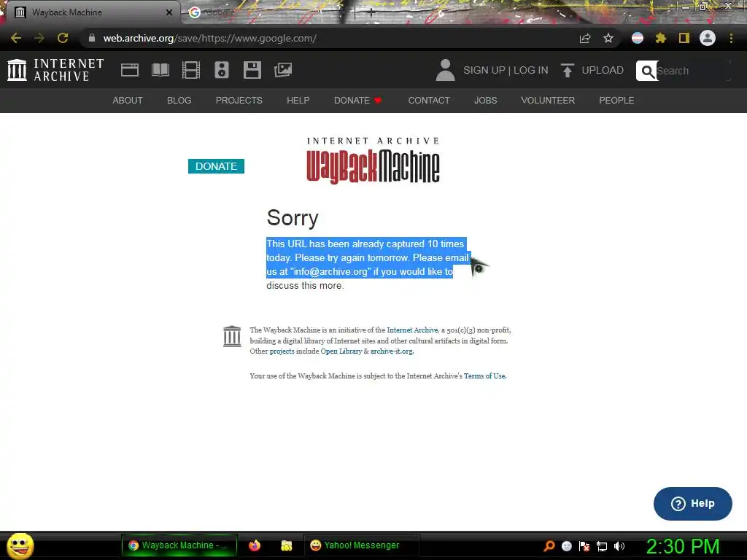The image size is (747, 560).
Task: Click the search magnifier icon
Action: [x=647, y=71]
